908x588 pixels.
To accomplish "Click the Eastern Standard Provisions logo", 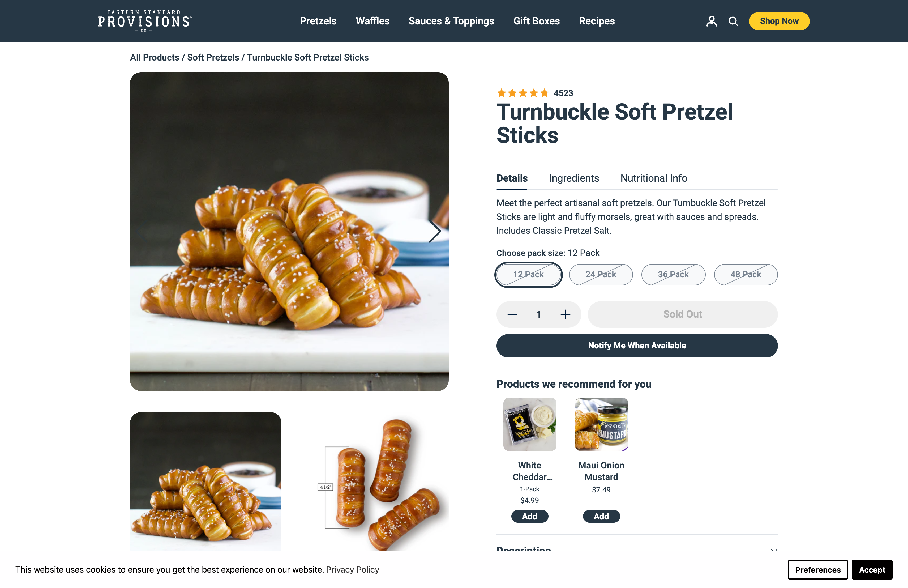I will 144,21.
